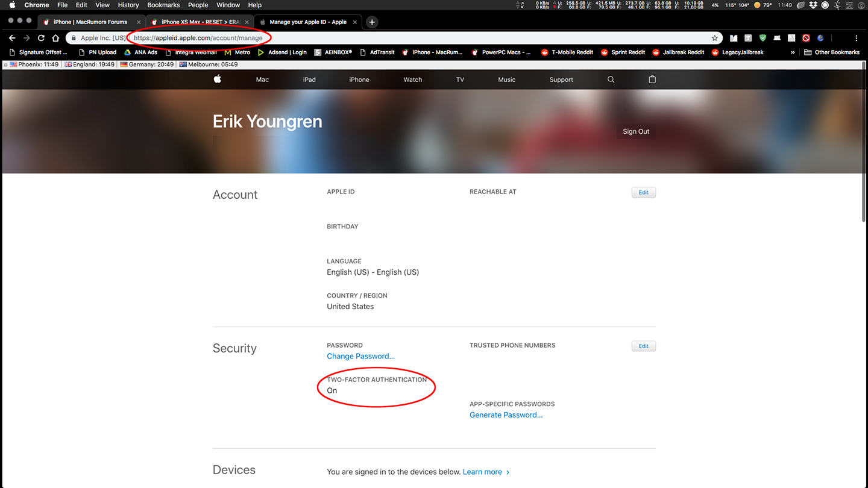Go to the iPad section
Image resolution: width=868 pixels, height=488 pixels.
[x=309, y=80]
